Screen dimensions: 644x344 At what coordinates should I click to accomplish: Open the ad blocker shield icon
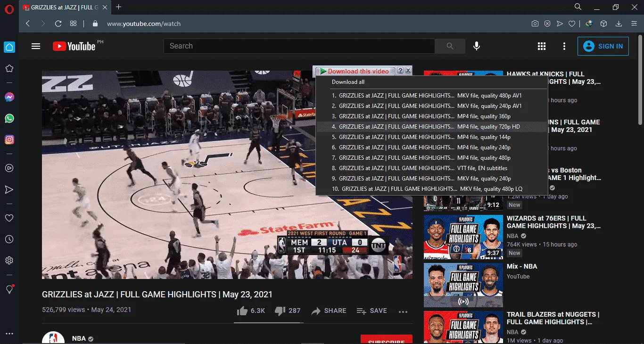(547, 24)
